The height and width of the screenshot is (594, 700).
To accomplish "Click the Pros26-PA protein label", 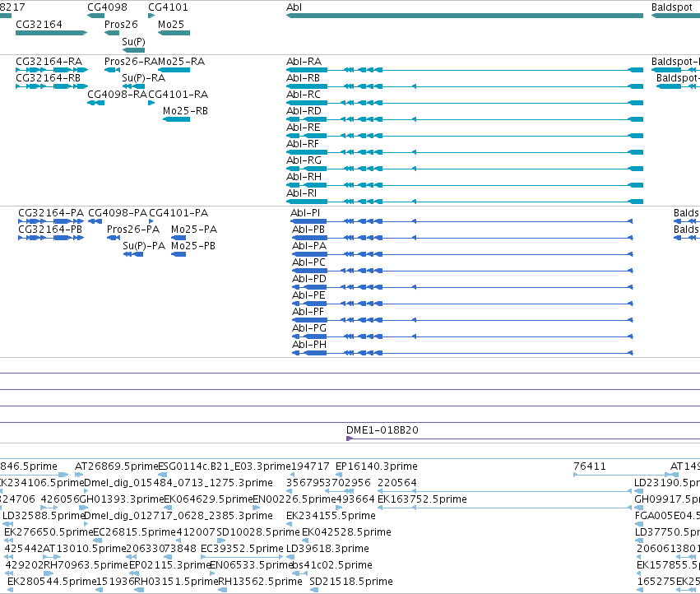I will pyautogui.click(x=133, y=229).
